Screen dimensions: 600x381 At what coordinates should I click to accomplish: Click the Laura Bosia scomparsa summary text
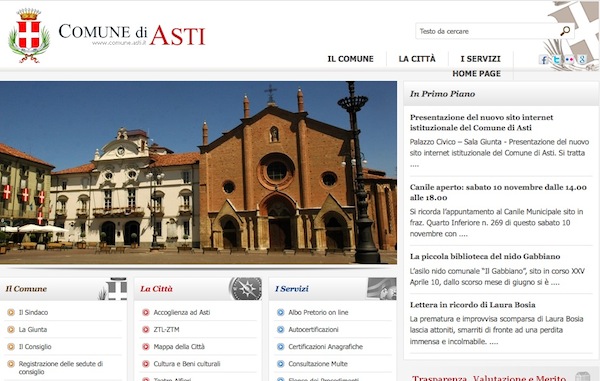(x=497, y=330)
